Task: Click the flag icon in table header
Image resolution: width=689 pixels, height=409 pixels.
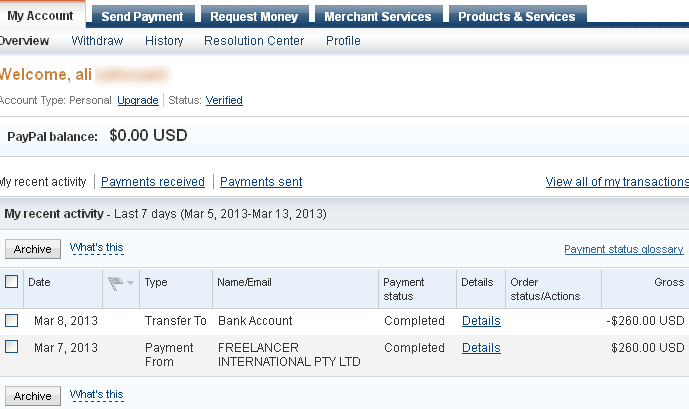Action: 115,283
